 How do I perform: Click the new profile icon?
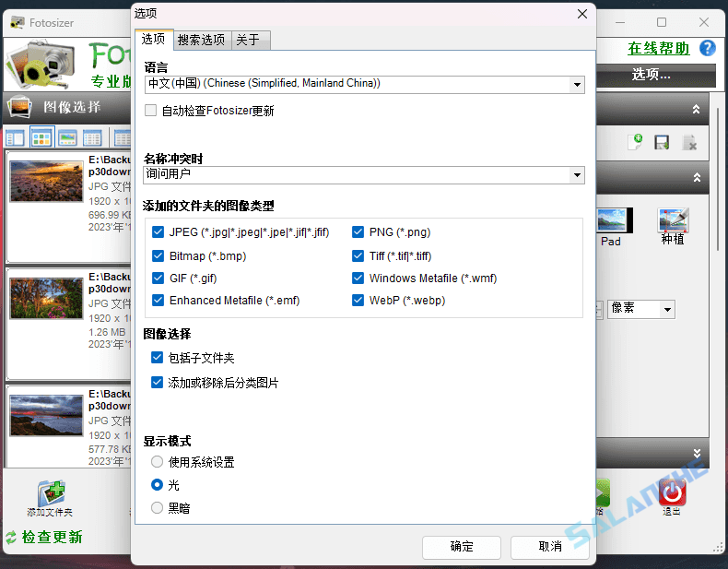635,142
